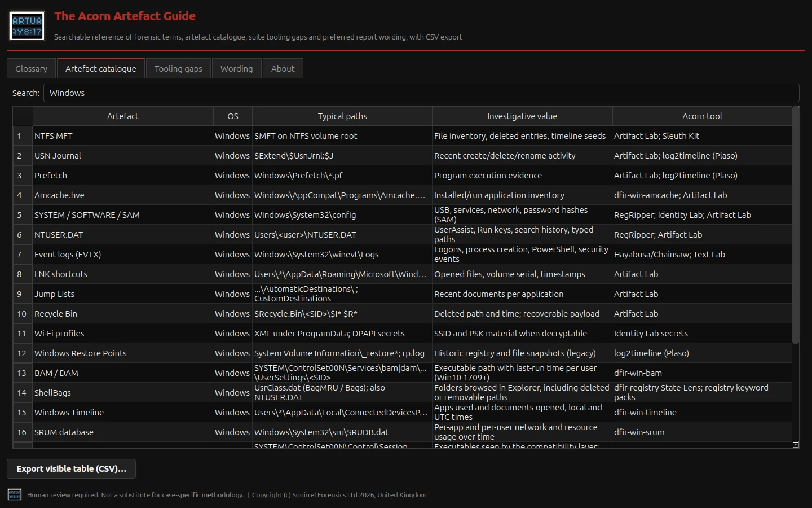Select the SRUM database cell
Screen dimensions: 812x508
(x=123, y=432)
